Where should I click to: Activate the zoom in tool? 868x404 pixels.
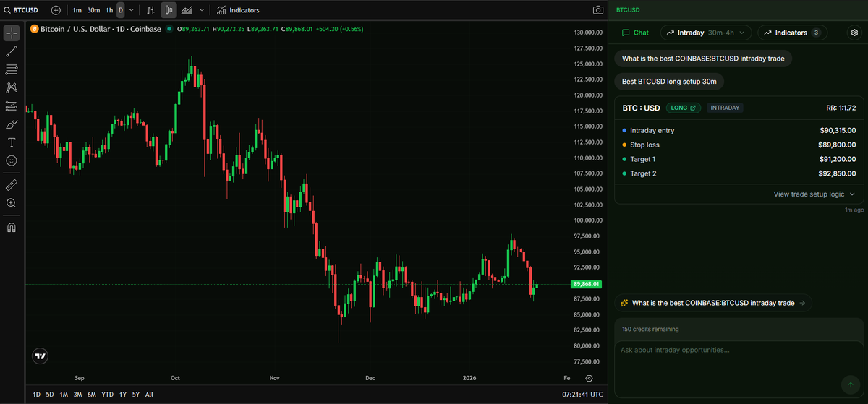(x=12, y=203)
